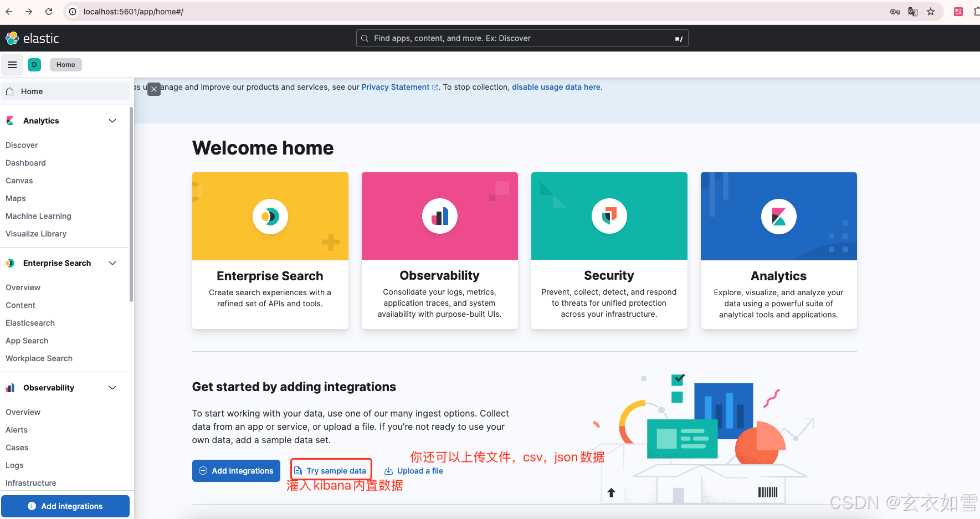The image size is (980, 519).
Task: Open Observability Overview in sidebar
Action: pos(23,412)
